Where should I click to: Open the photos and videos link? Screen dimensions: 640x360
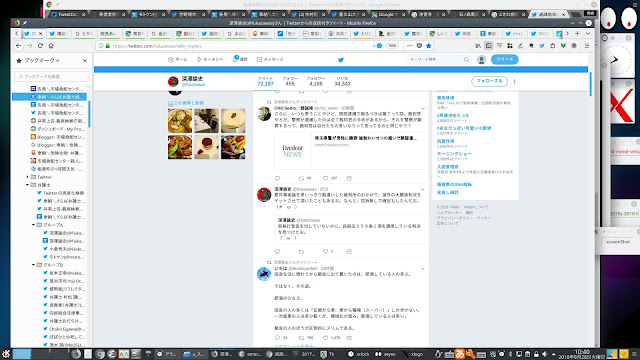[189, 103]
